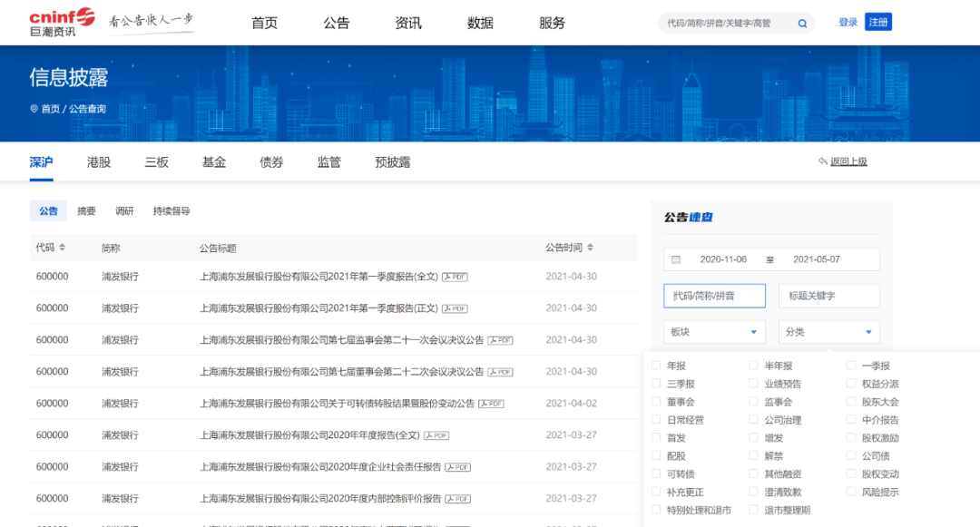This screenshot has height=527, width=980.
Task: Check the 股东大会 checkbox
Action: point(850,402)
